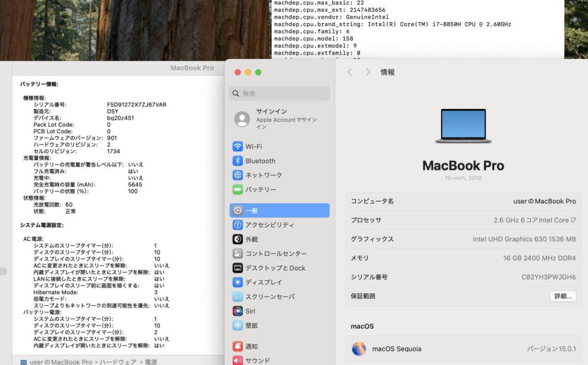
Task: Click the バッテリーの状態 (%) value 100
Action: [133, 192]
